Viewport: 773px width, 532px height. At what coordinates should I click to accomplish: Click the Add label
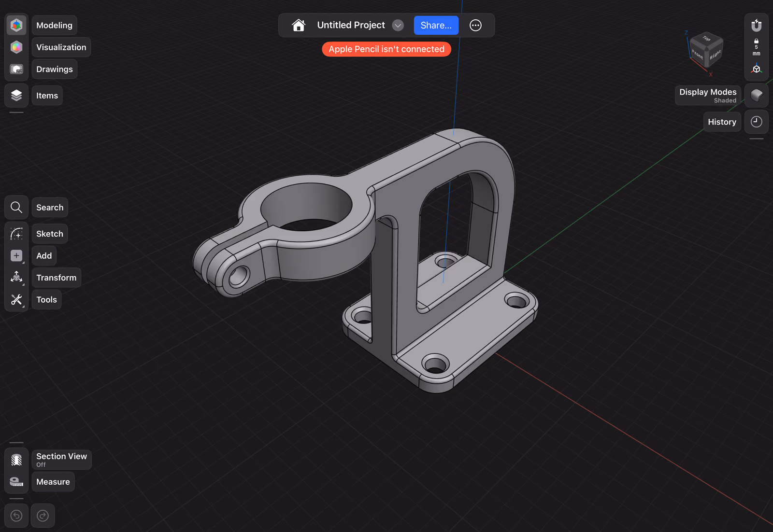pyautogui.click(x=44, y=255)
